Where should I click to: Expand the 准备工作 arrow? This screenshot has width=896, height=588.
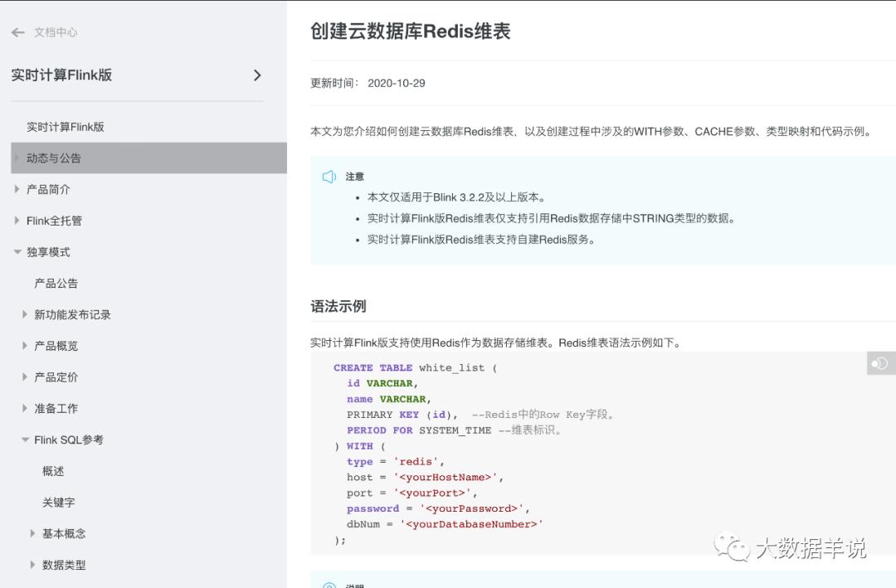coord(25,409)
